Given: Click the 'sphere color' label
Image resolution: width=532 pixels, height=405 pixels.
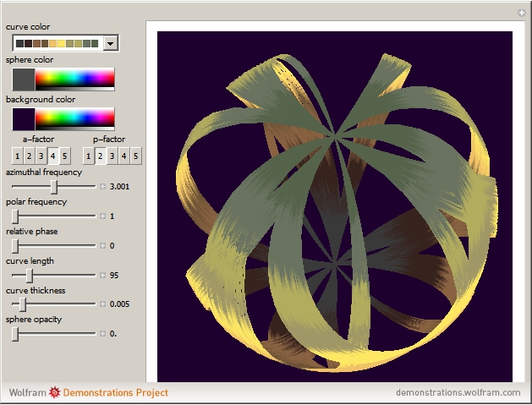Looking at the screenshot, I should [x=30, y=60].
